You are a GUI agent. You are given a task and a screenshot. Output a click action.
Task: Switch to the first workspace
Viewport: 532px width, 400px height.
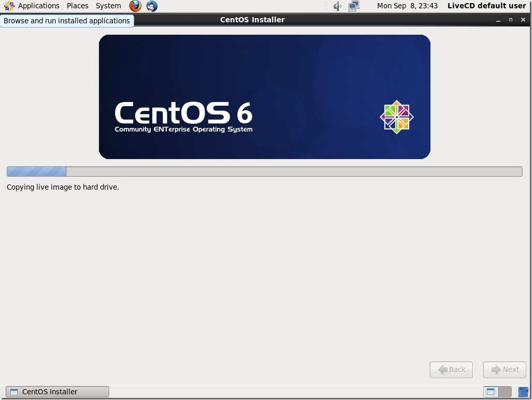(x=490, y=392)
